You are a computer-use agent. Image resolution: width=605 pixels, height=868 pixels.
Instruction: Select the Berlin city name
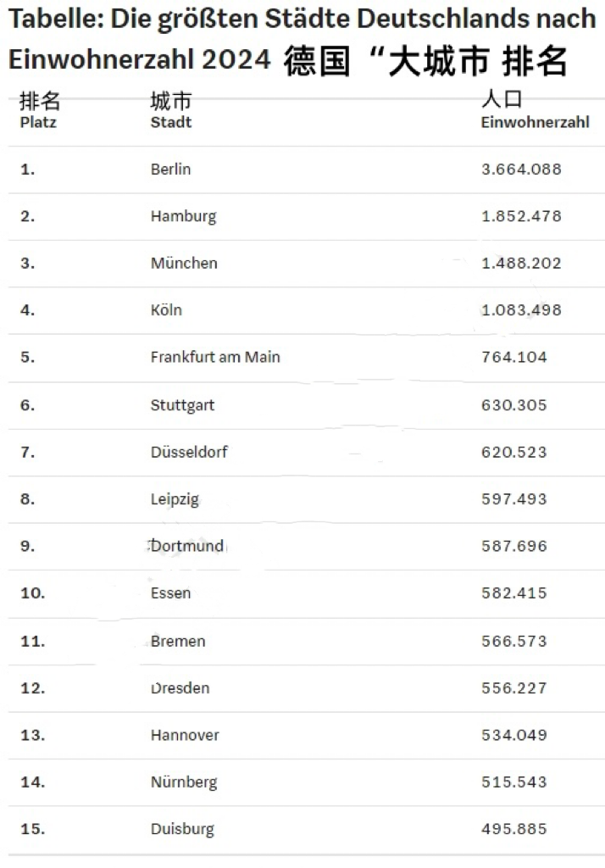pos(170,169)
